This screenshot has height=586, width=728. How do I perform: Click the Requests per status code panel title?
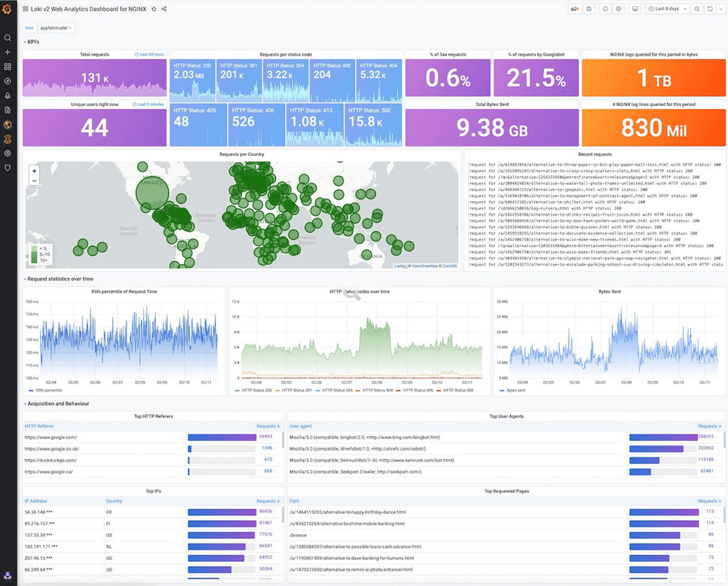(286, 55)
